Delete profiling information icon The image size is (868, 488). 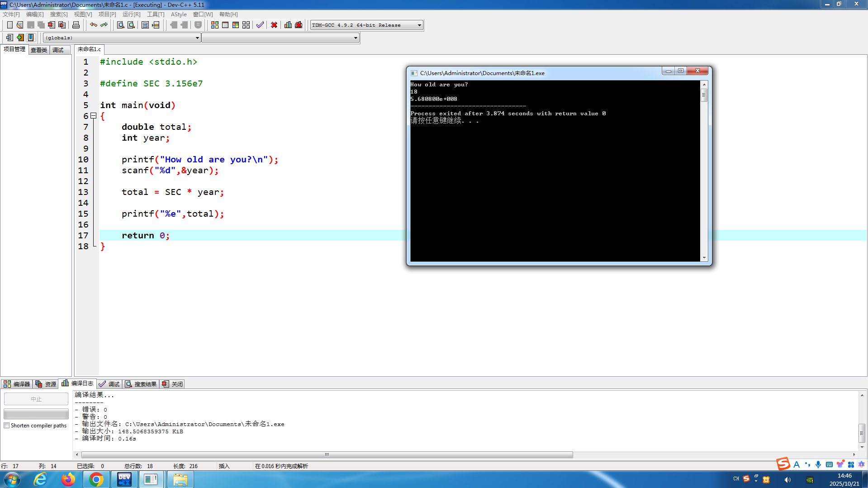pos(299,25)
